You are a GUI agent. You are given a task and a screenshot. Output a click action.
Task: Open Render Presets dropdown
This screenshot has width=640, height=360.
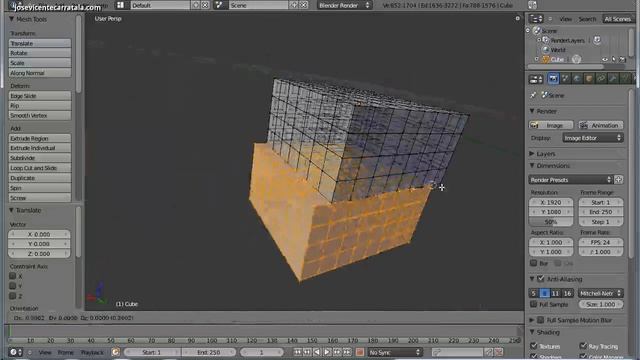(x=571, y=180)
